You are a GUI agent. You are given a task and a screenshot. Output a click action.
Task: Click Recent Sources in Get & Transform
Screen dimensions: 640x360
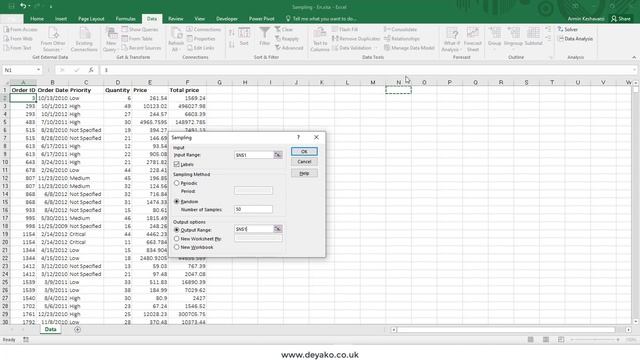coord(141,48)
